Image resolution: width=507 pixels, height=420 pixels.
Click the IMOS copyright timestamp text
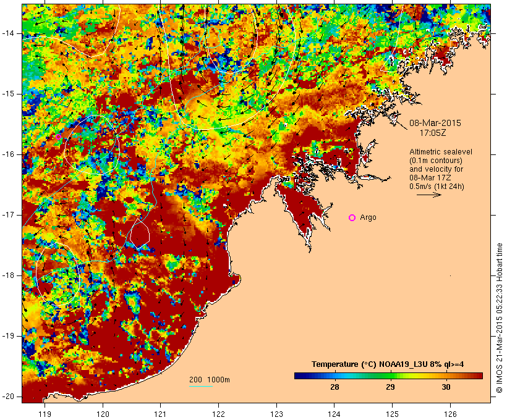click(499, 318)
